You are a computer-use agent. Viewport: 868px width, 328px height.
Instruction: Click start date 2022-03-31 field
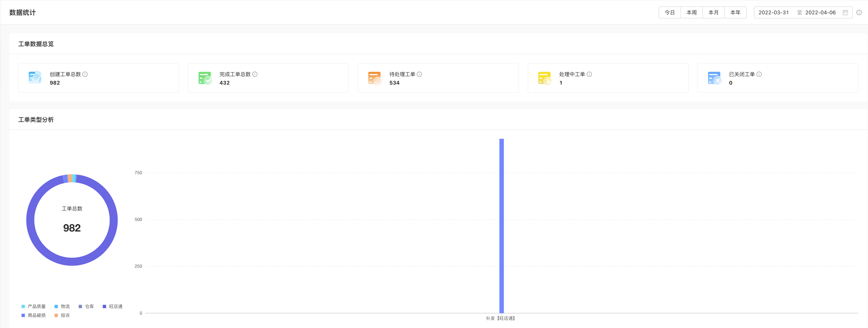(774, 12)
